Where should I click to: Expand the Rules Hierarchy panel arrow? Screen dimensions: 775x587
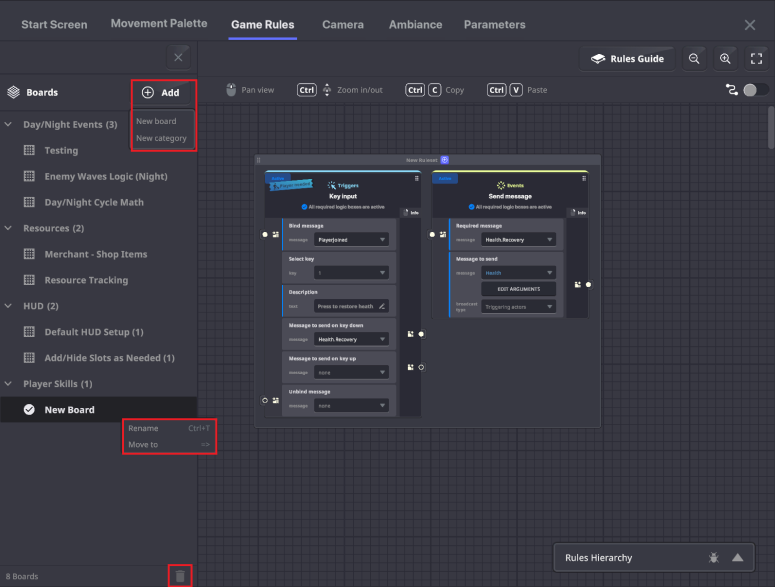(x=737, y=558)
